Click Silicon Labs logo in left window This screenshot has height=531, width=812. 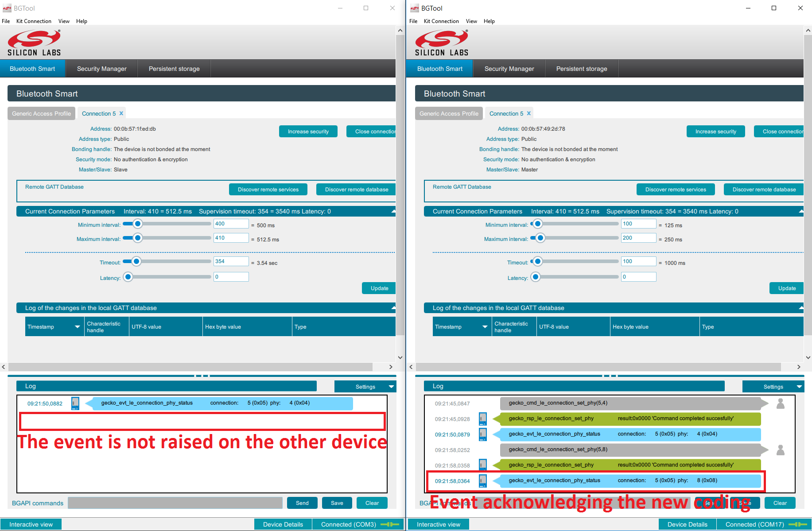[34, 43]
